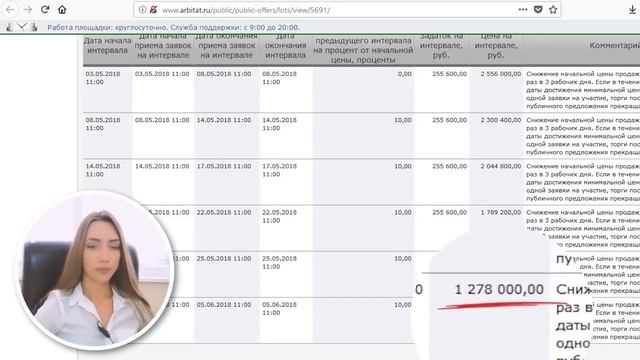
Task: Click the deposit 255 600,00 in first row
Action: tap(449, 74)
